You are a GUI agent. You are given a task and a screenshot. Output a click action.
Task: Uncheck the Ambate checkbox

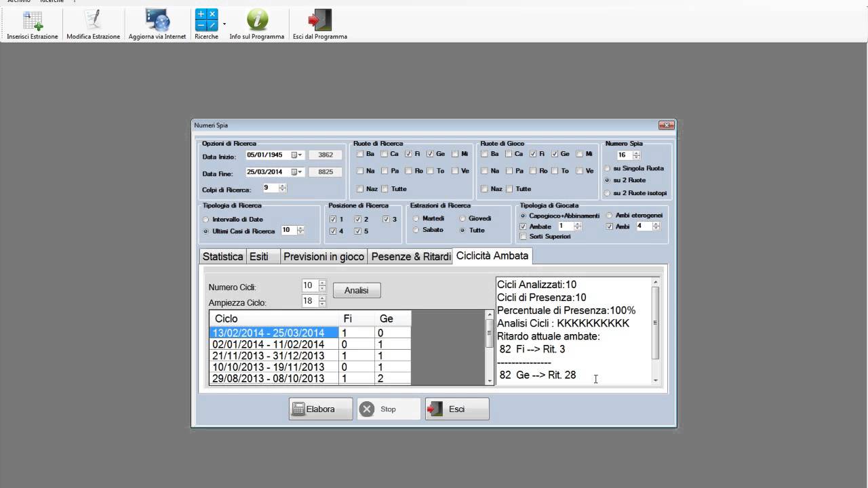523,226
